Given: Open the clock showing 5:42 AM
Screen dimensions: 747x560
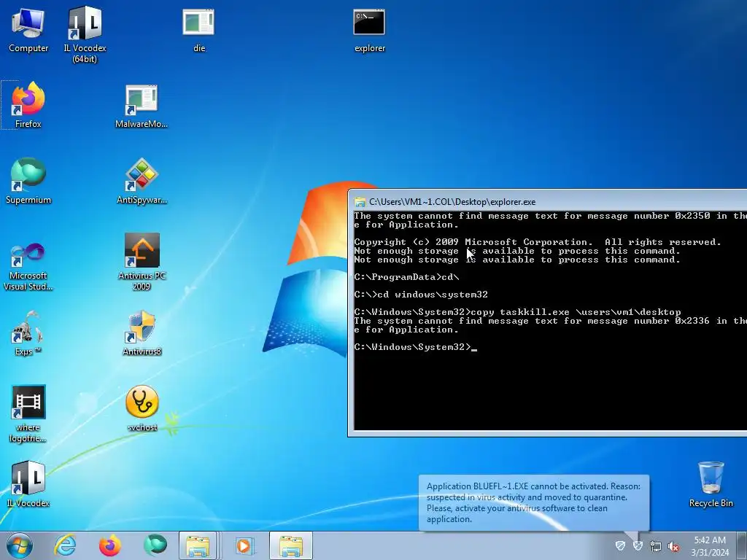Looking at the screenshot, I should (710, 546).
